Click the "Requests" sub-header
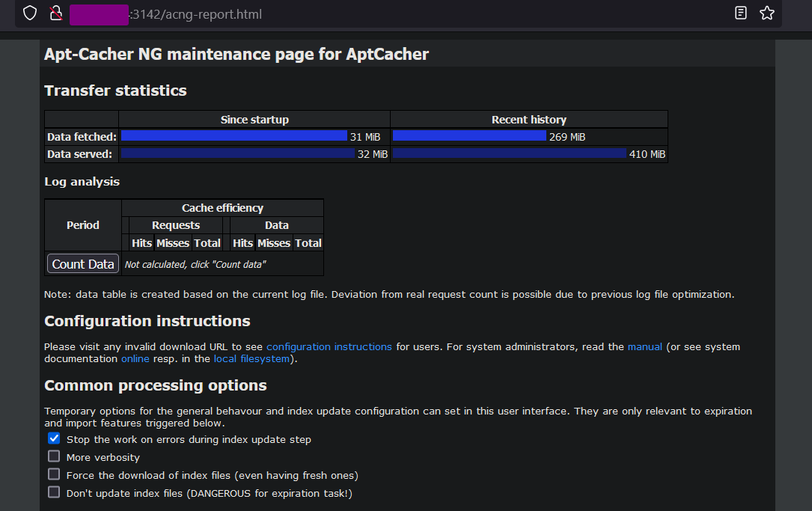Image resolution: width=812 pixels, height=511 pixels. 176,225
